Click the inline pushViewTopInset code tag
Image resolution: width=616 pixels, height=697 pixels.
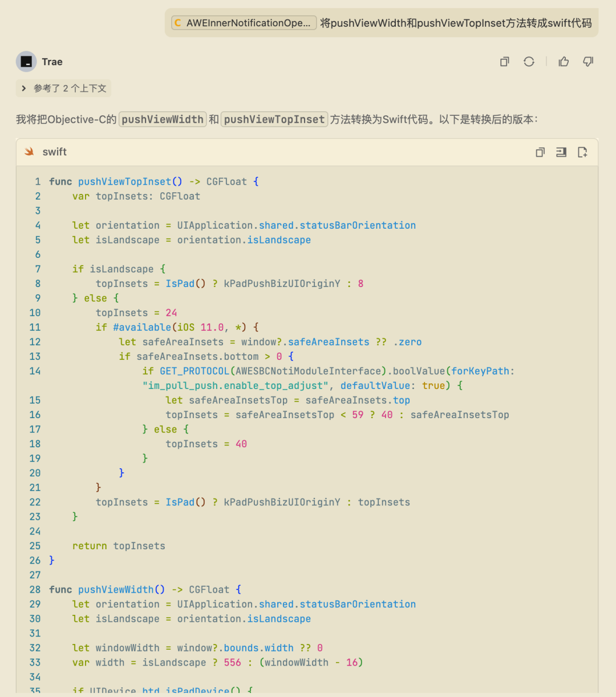(274, 119)
